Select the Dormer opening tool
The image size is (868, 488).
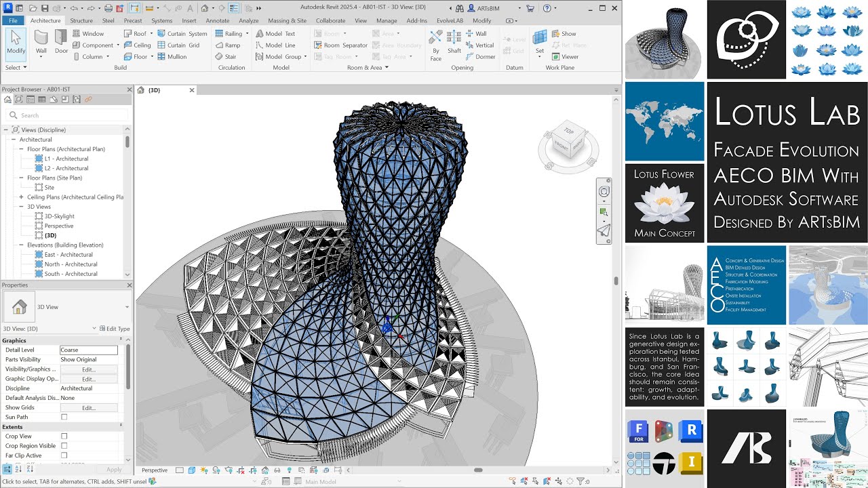[480, 57]
